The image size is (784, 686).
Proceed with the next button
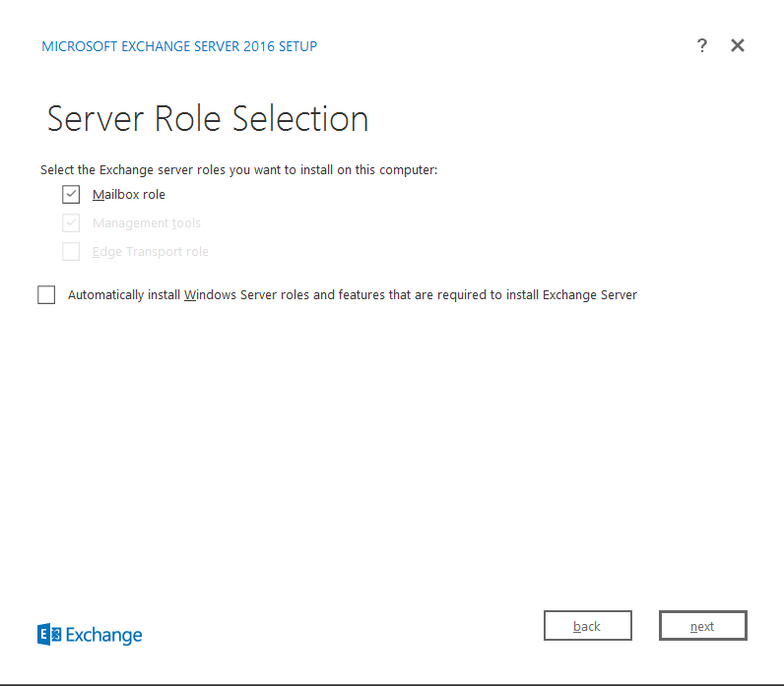(702, 626)
